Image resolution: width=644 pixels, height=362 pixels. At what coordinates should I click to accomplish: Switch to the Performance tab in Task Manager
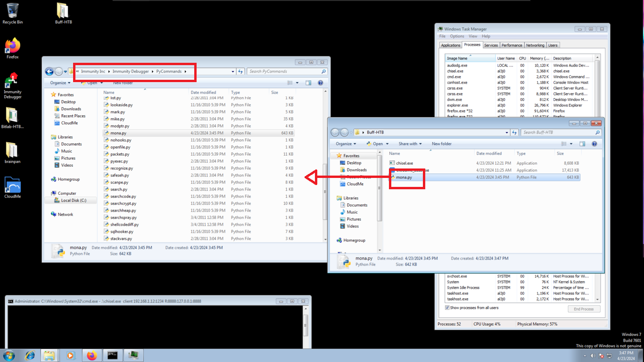tap(512, 45)
